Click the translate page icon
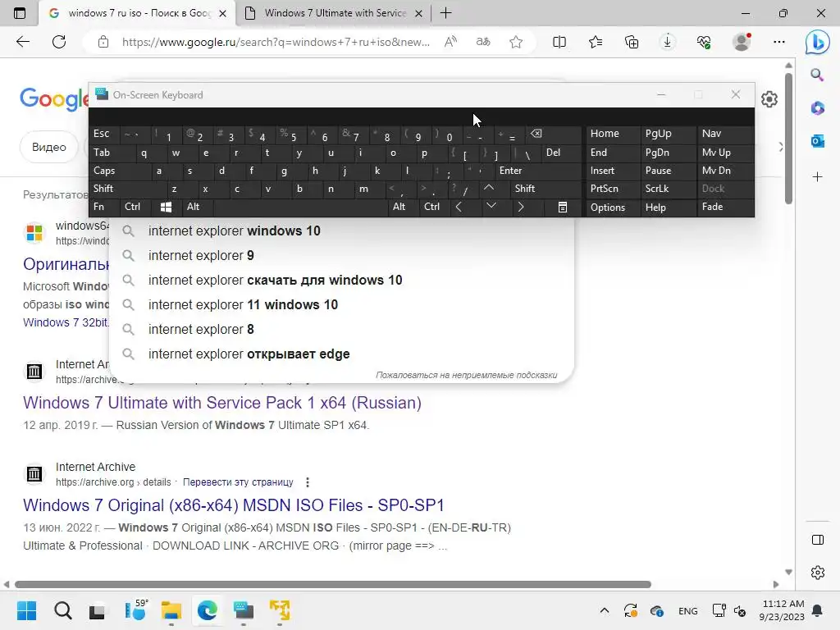 pos(483,42)
